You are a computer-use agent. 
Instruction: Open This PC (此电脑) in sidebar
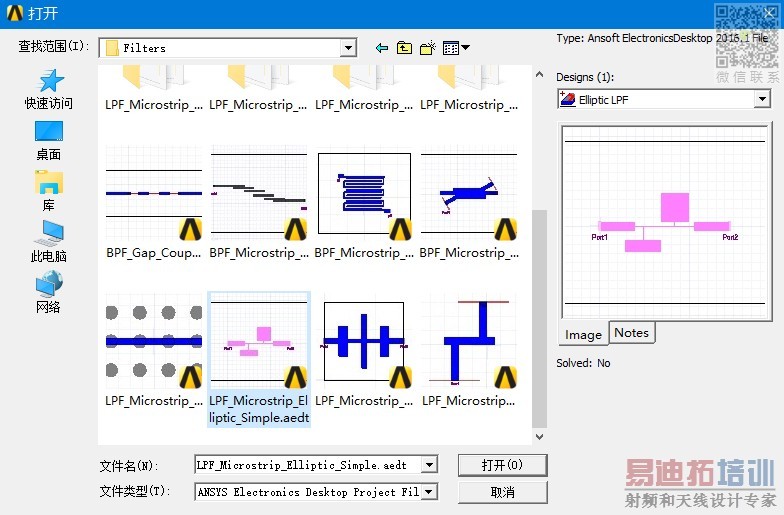coord(49,242)
